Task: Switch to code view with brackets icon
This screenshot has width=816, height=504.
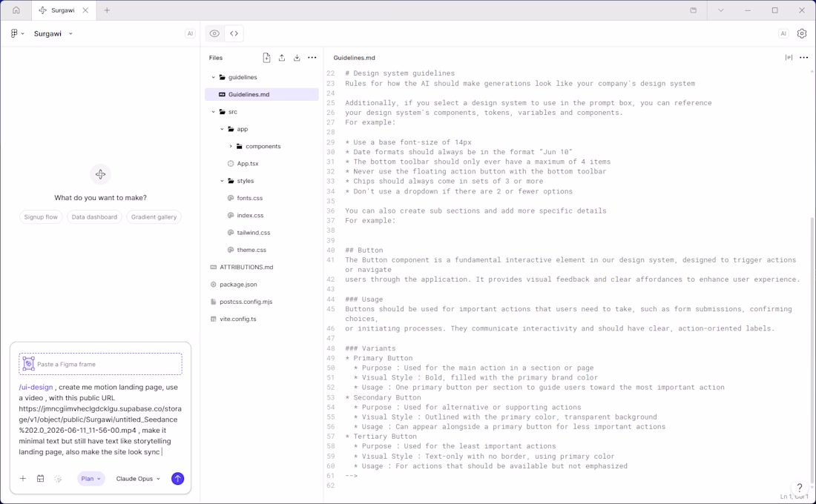Action: (234, 33)
